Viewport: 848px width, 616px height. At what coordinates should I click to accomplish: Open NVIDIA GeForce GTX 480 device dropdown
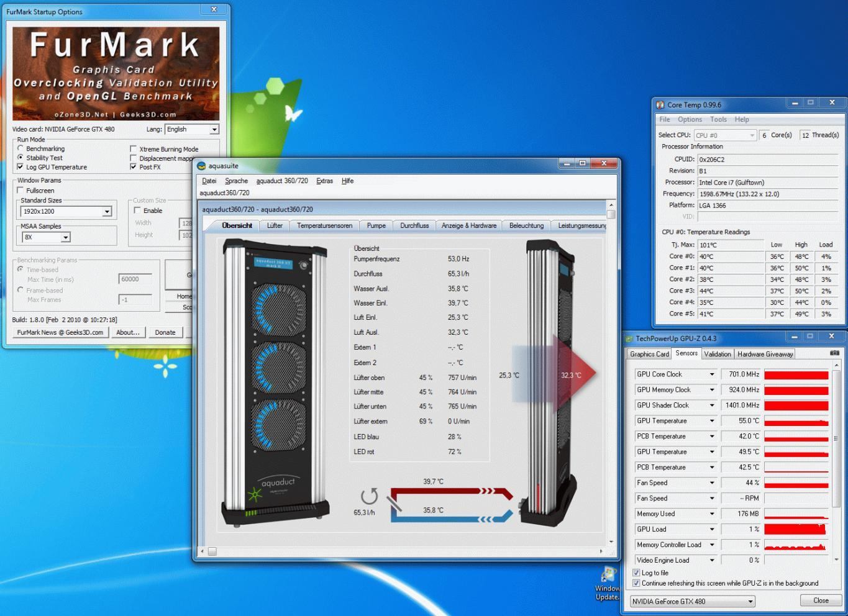(x=693, y=601)
